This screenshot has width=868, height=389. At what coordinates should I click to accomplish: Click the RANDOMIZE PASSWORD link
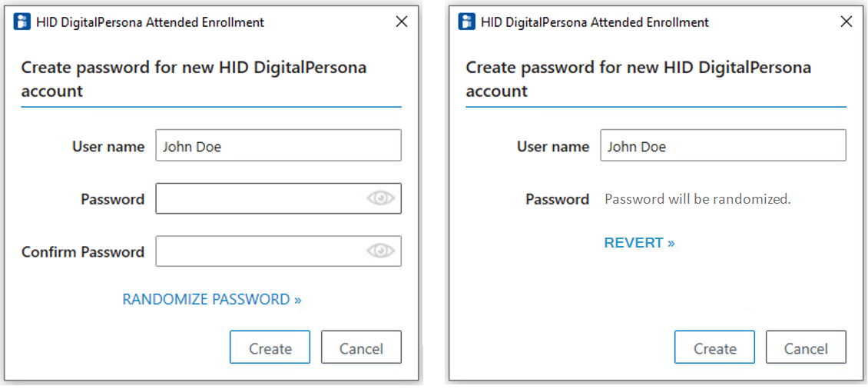point(212,300)
